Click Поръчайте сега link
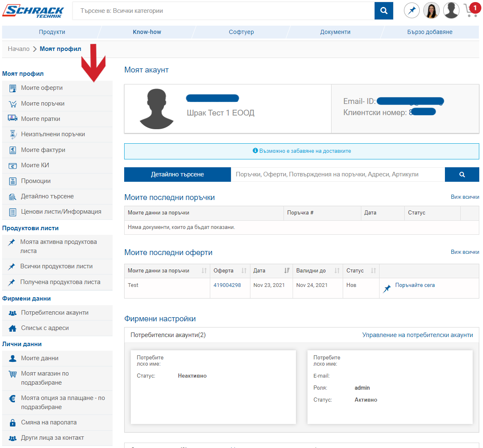Image resolution: width=483 pixels, height=448 pixels. pyautogui.click(x=415, y=285)
